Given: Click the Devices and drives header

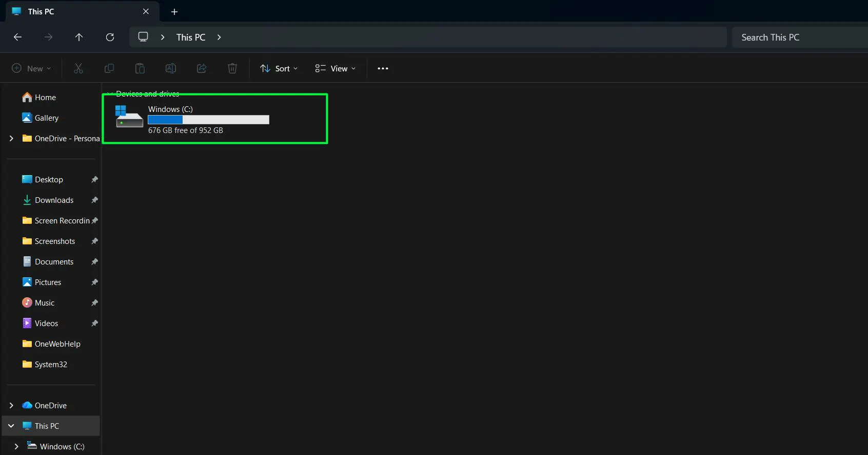Looking at the screenshot, I should 148,94.
